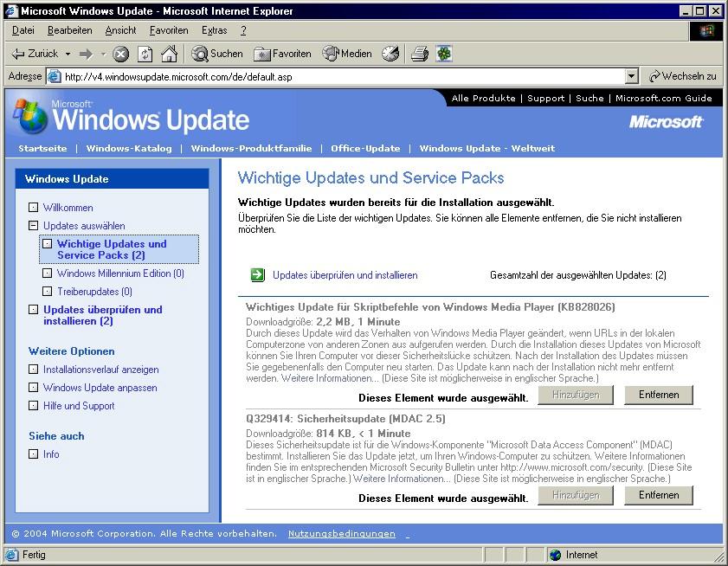Show the browsing history (Verlauf) icon
Viewport: 728px width, 566px height.
[x=390, y=54]
